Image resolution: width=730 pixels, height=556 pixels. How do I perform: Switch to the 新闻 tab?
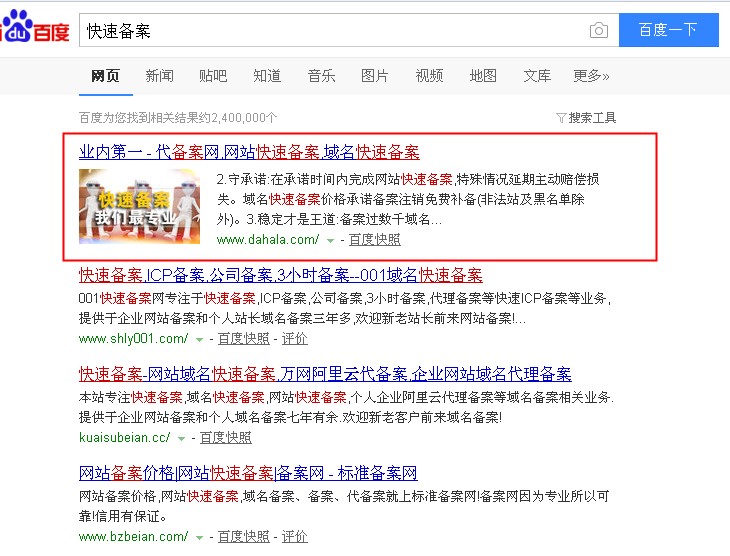(159, 76)
